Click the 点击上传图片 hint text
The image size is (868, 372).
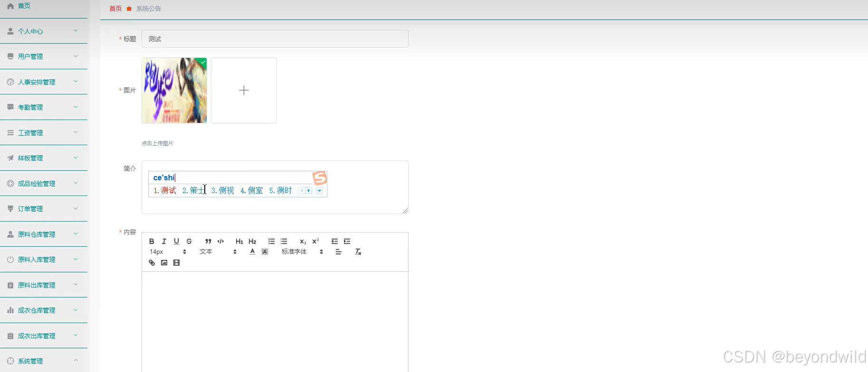click(x=157, y=143)
